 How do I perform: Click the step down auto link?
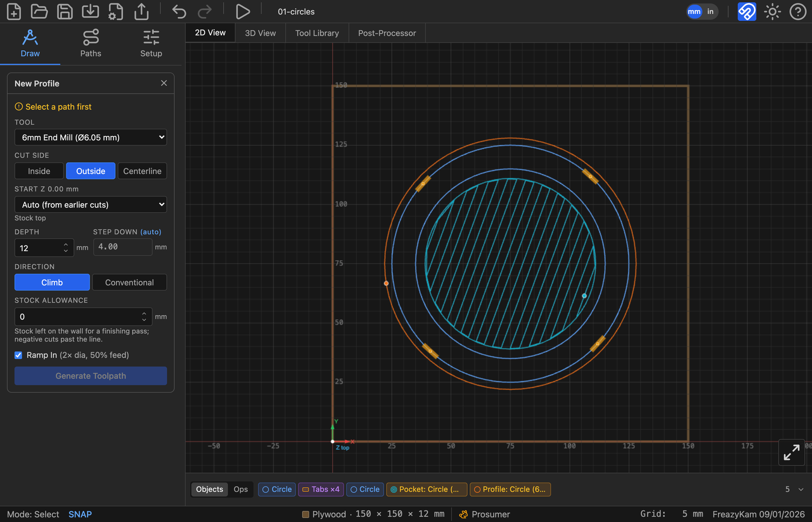tap(151, 232)
